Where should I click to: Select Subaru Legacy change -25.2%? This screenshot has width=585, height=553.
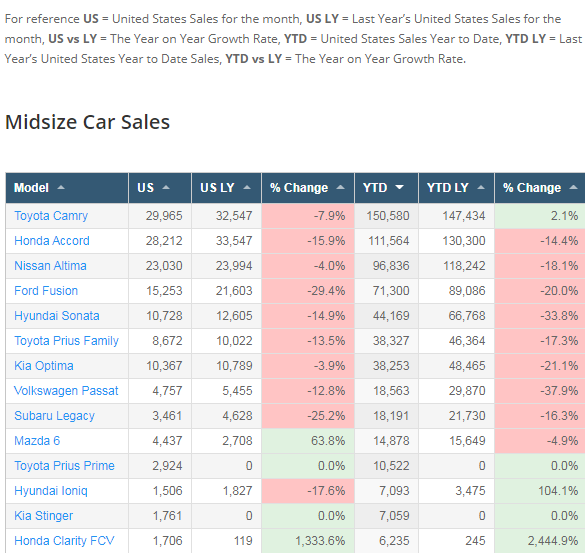[326, 416]
